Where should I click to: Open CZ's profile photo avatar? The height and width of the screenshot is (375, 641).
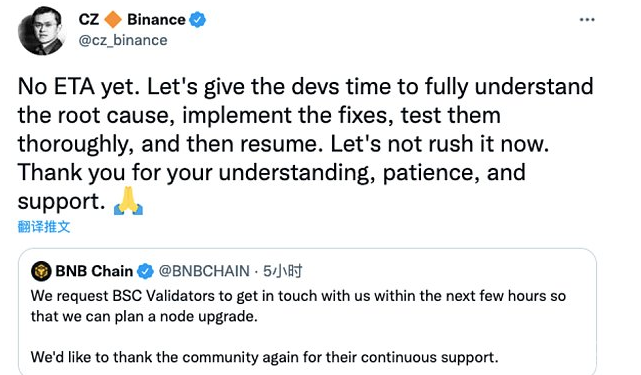[41, 30]
